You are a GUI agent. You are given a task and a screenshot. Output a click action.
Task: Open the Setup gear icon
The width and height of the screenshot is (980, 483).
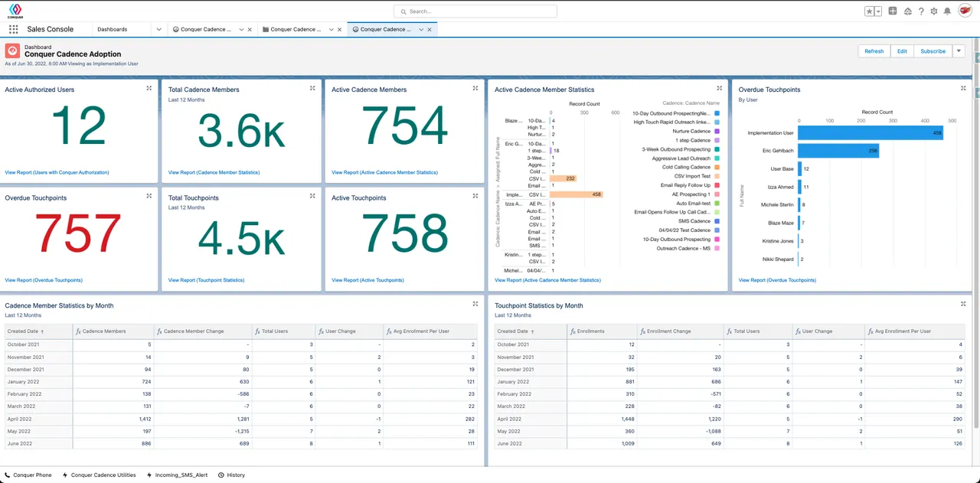934,11
